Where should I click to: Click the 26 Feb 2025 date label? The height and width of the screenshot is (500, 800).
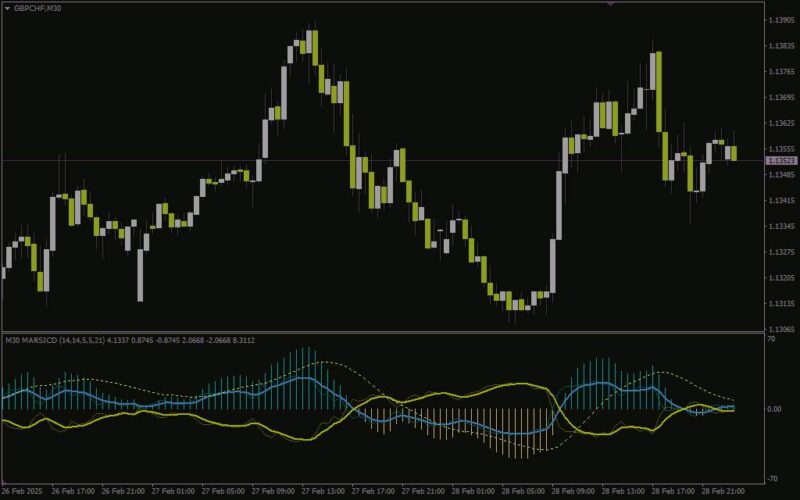(x=22, y=491)
